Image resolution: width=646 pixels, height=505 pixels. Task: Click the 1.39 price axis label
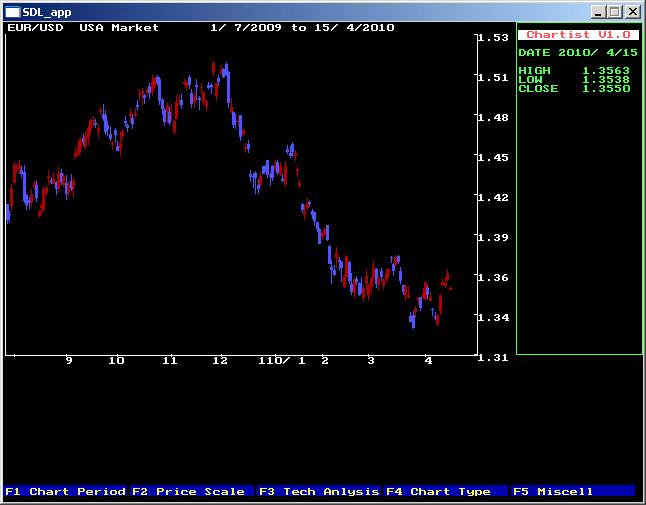[494, 237]
